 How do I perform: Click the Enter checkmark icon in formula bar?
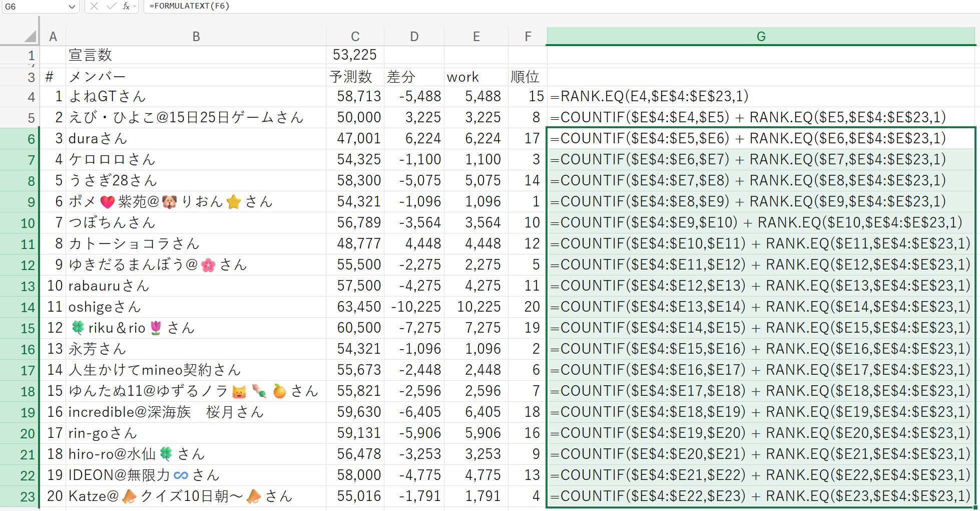coord(111,7)
